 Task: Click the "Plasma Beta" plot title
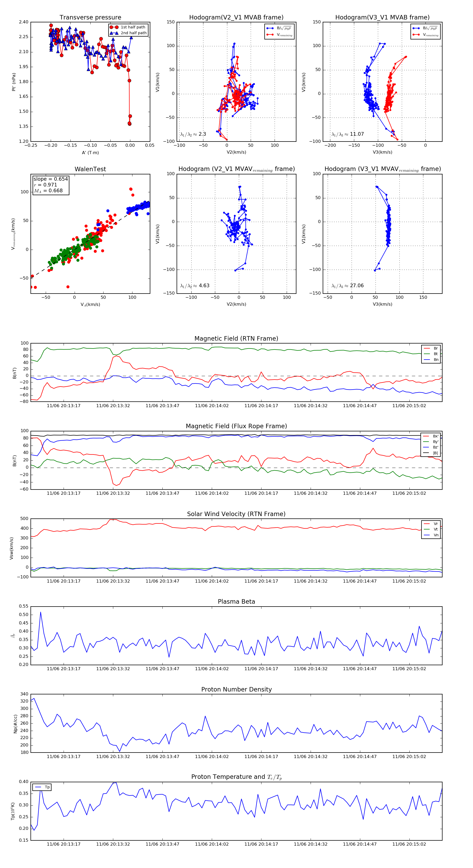(x=236, y=602)
